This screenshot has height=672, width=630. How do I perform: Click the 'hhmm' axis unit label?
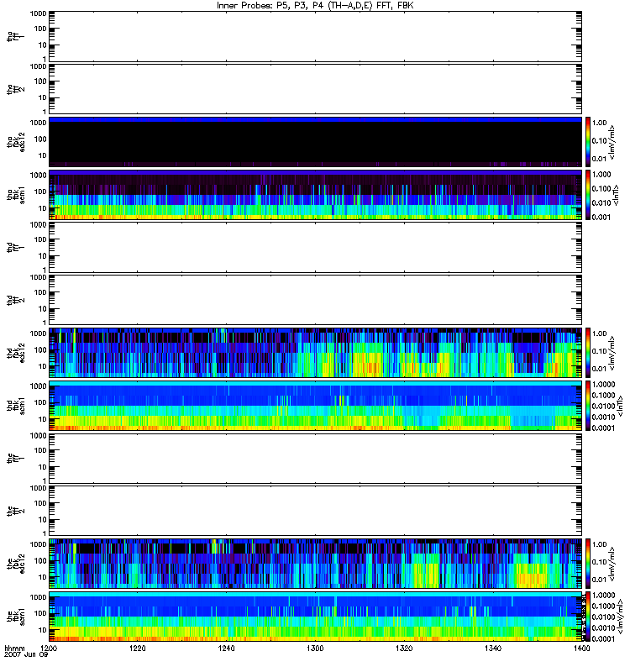(x=14, y=648)
